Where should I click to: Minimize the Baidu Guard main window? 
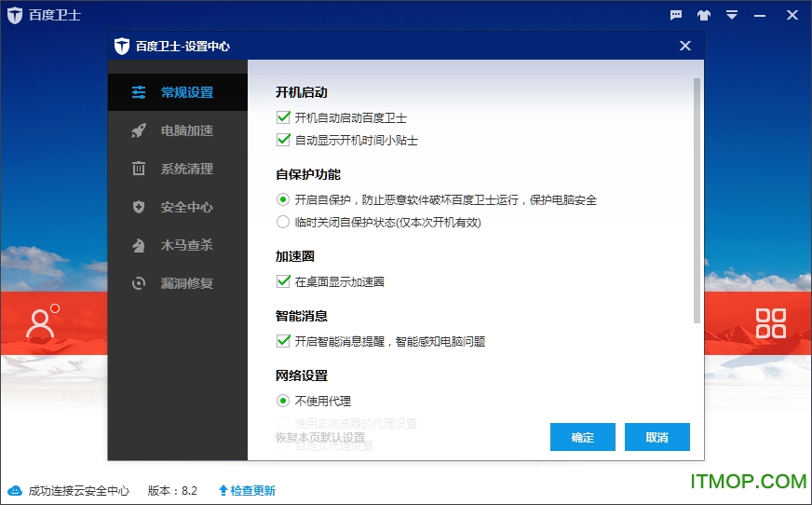pyautogui.click(x=760, y=16)
